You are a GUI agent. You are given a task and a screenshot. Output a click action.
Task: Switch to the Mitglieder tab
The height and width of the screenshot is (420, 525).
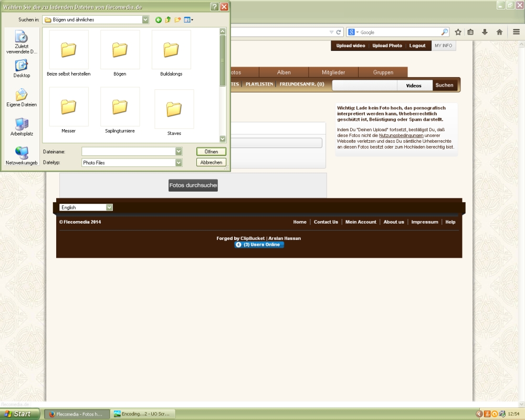pyautogui.click(x=333, y=72)
